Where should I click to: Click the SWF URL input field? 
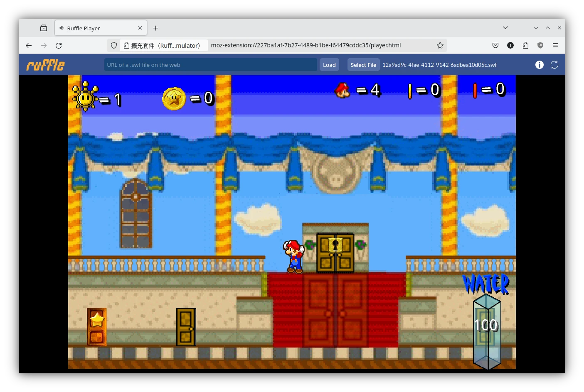click(x=210, y=65)
